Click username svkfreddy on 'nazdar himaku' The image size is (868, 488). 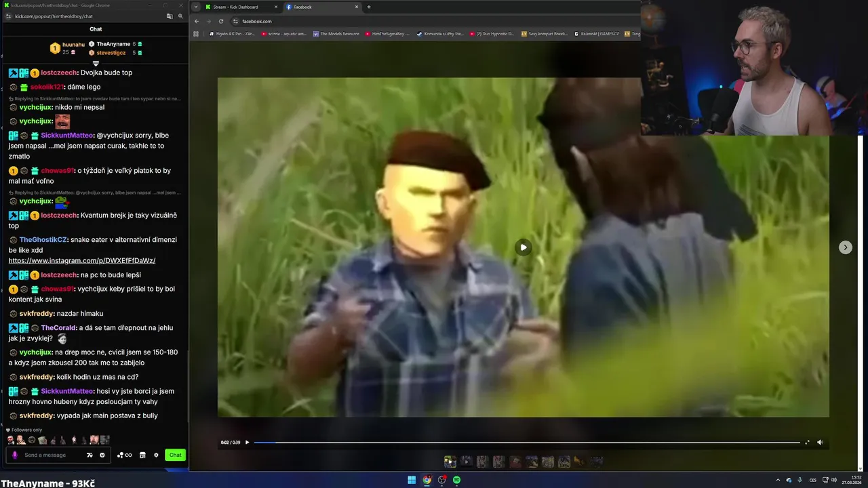tap(37, 313)
